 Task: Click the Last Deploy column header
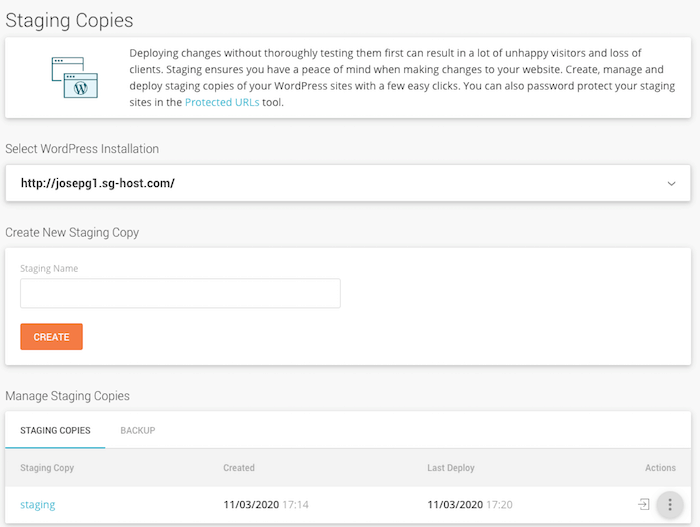pyautogui.click(x=451, y=467)
